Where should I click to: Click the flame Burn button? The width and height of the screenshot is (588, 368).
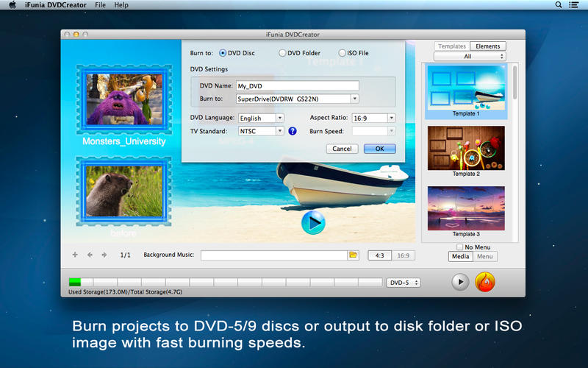(485, 282)
